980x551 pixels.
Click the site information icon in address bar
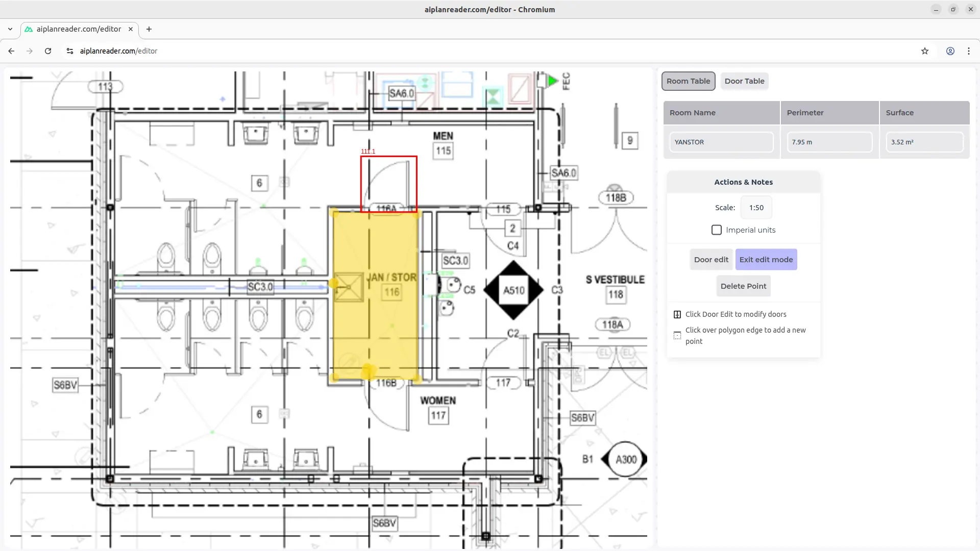(70, 51)
